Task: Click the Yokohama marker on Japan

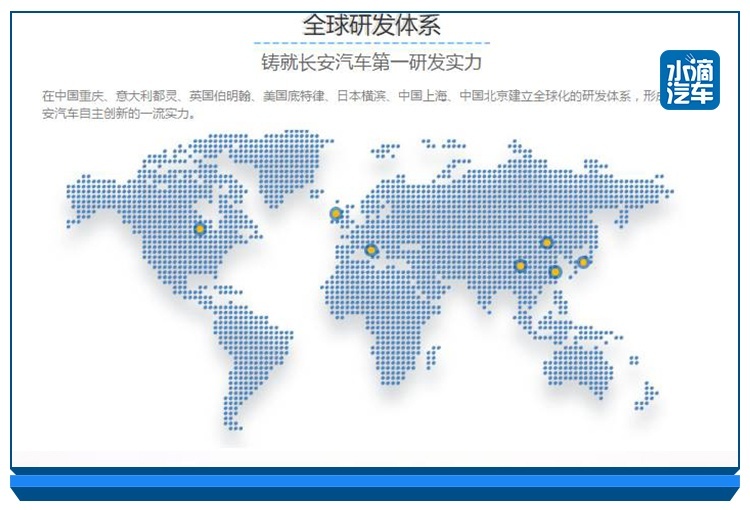Action: coord(583,262)
